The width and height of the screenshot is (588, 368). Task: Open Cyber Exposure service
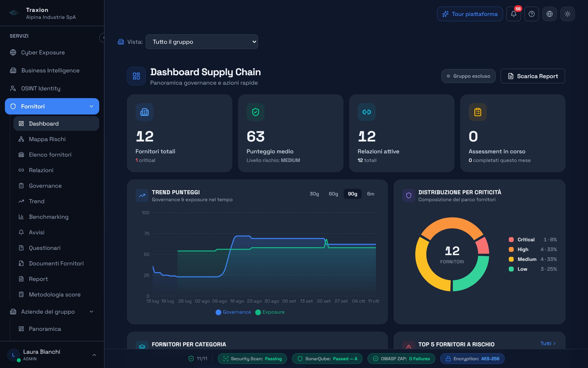[x=52, y=52]
